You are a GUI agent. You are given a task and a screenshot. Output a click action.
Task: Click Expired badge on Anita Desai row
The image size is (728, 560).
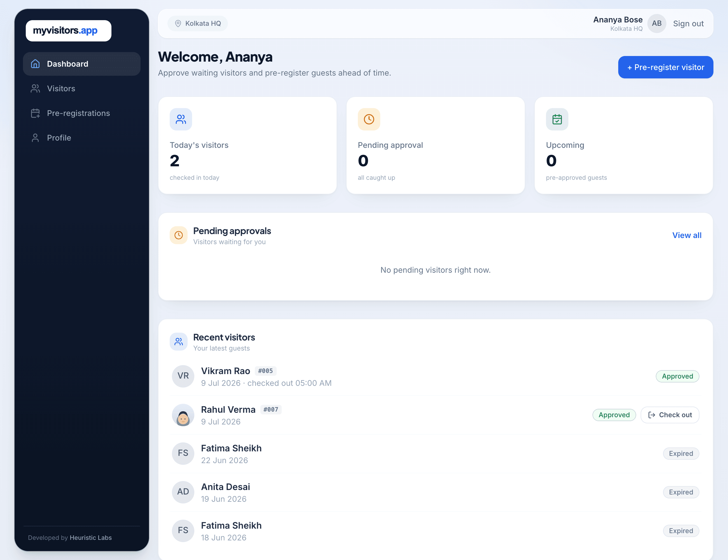pyautogui.click(x=681, y=492)
